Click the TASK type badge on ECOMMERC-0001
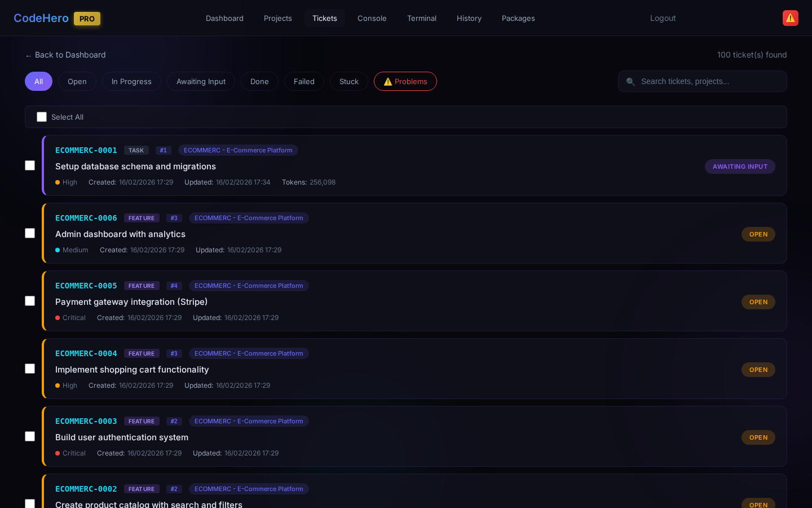 click(136, 150)
